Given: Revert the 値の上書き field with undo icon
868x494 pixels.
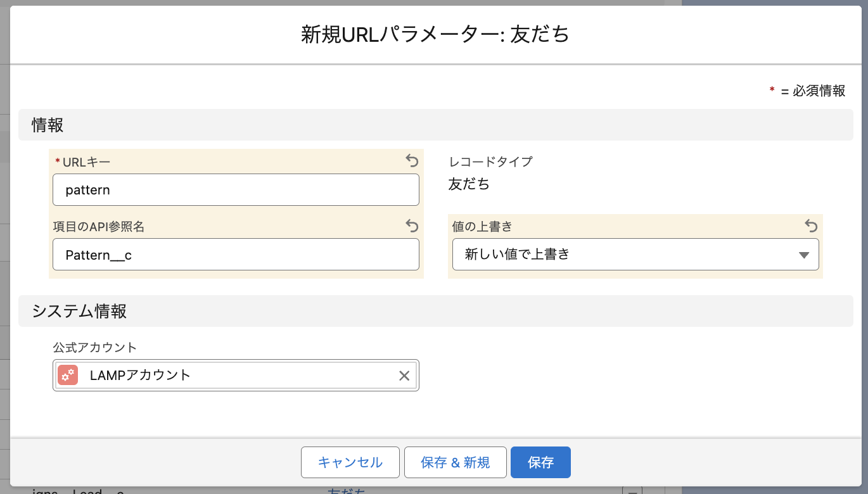Looking at the screenshot, I should pos(811,225).
